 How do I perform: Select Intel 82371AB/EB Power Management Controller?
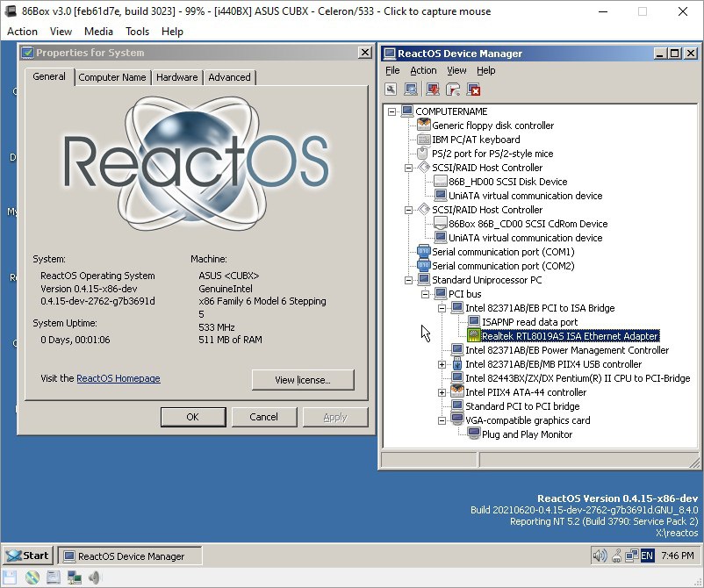click(x=567, y=349)
